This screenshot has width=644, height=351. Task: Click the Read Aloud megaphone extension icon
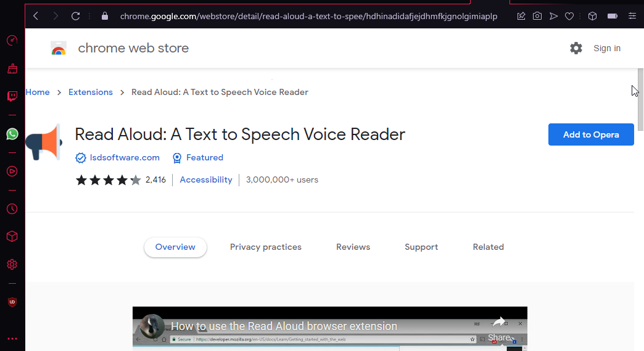(44, 142)
